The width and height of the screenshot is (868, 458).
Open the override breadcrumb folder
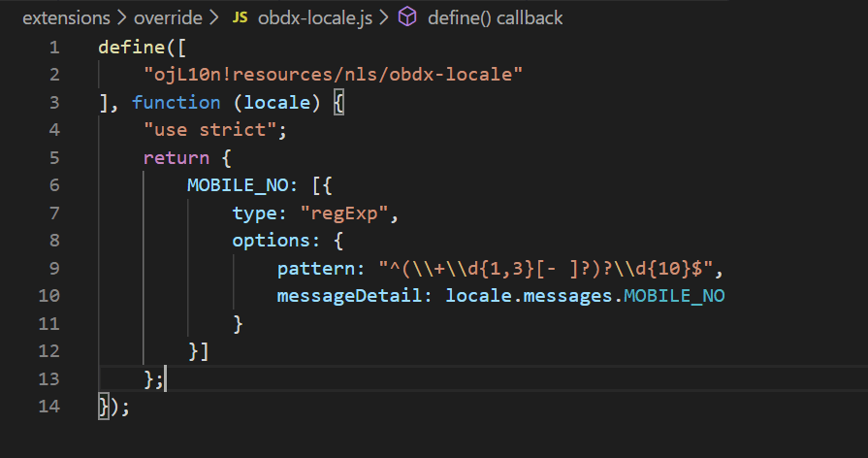click(x=168, y=17)
